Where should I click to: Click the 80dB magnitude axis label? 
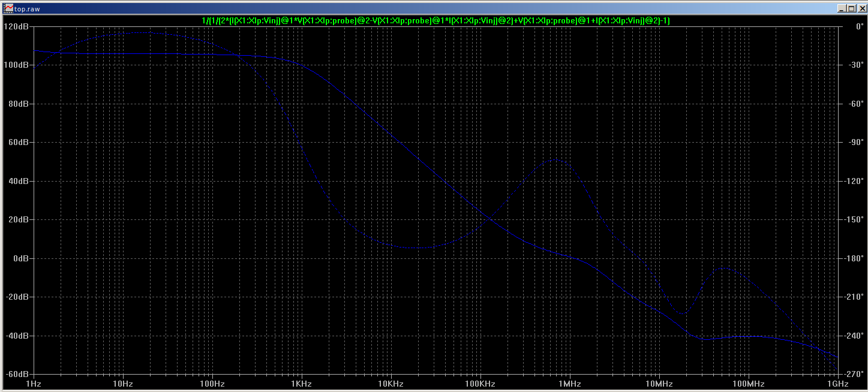pos(18,104)
